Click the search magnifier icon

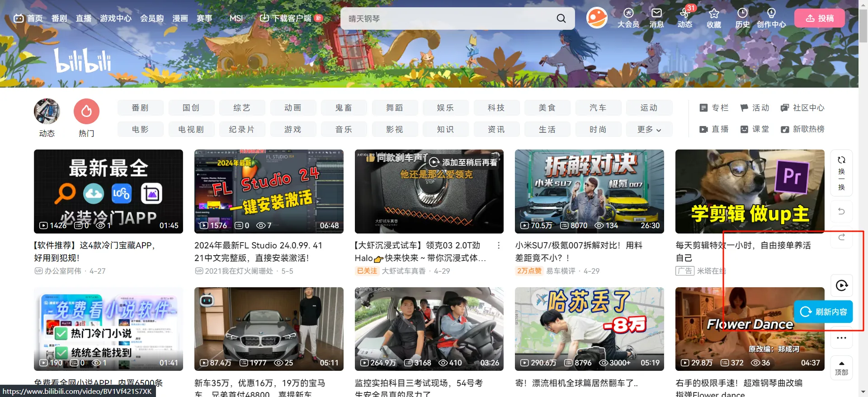click(561, 19)
